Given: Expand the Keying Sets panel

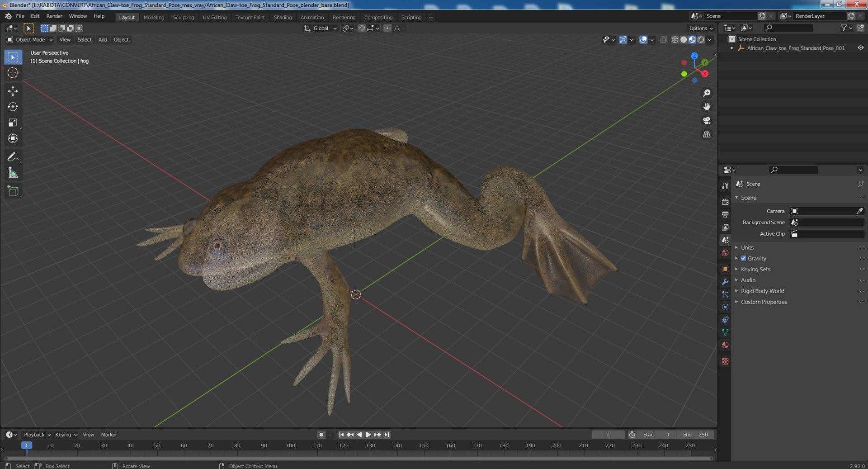Looking at the screenshot, I should pos(755,269).
